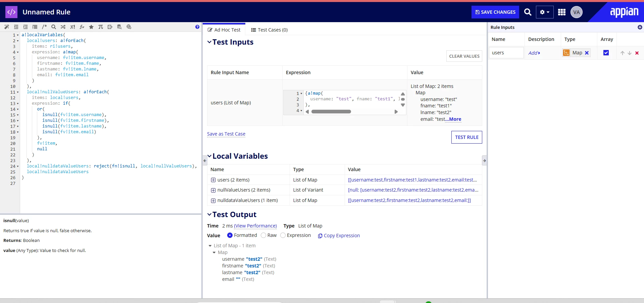This screenshot has width=644, height=303.
Task: Click the rule object code icon
Action: 11,12
